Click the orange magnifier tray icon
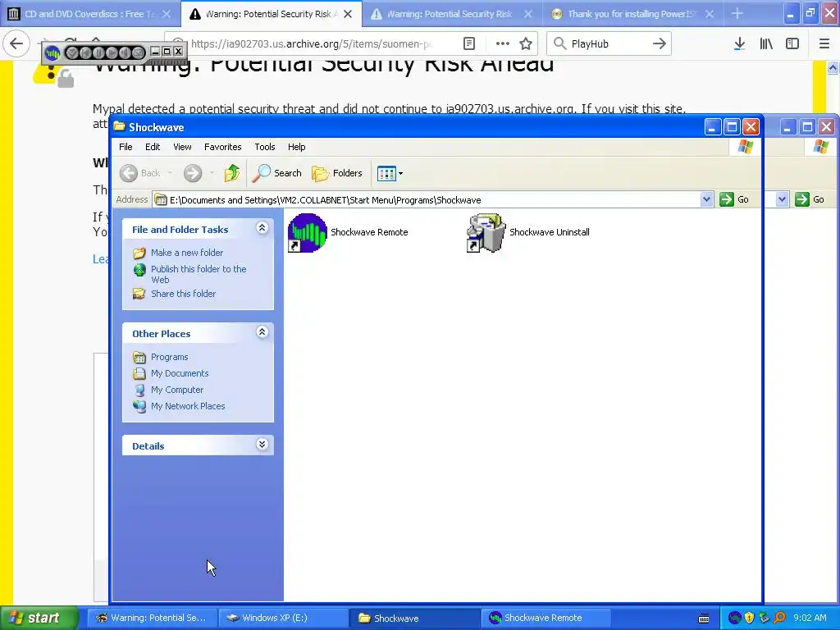Image resolution: width=840 pixels, height=630 pixels. click(779, 618)
